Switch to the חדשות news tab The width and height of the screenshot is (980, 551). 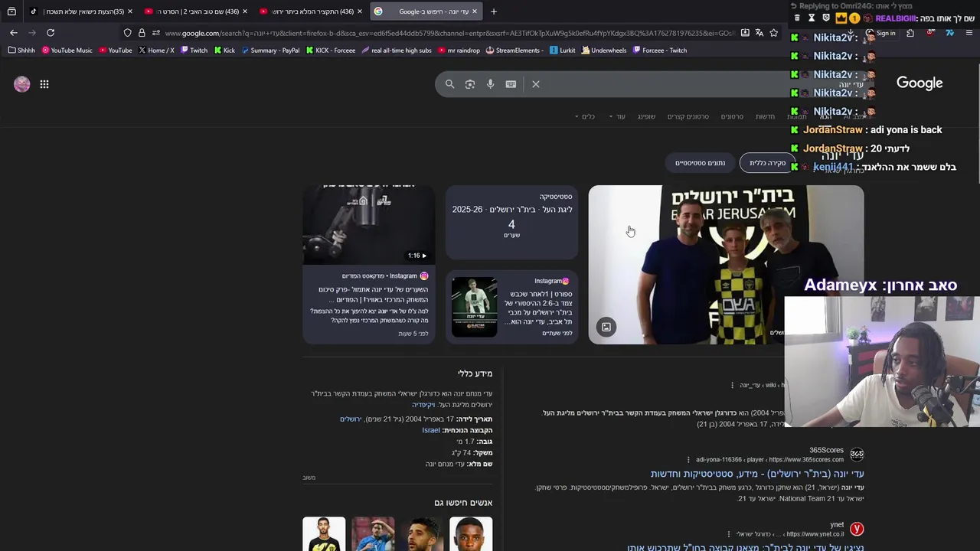click(765, 116)
